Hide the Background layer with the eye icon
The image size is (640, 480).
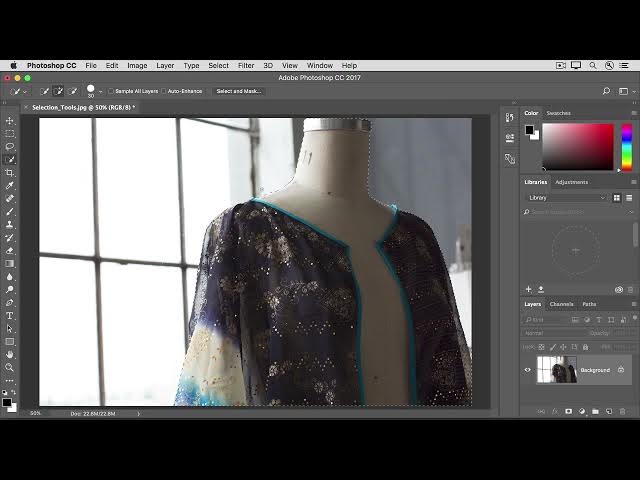tap(527, 370)
